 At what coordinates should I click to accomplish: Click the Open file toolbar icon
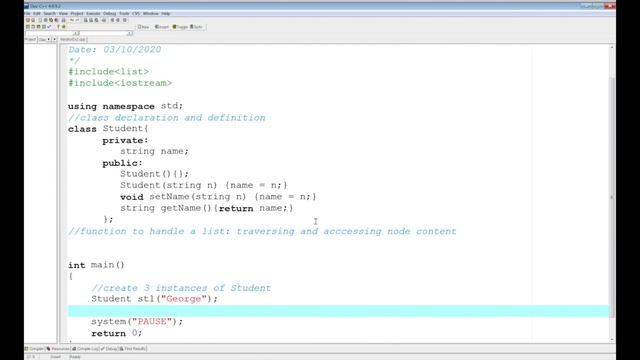point(33,20)
